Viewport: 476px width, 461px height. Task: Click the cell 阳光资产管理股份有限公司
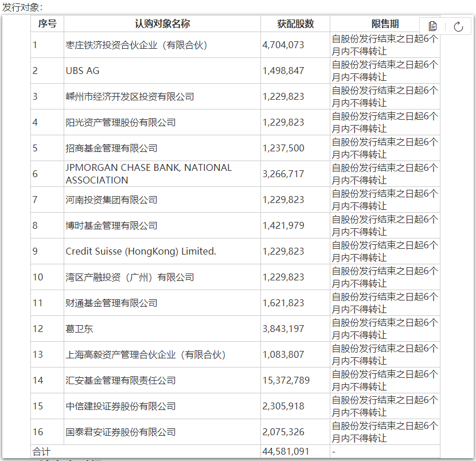(x=162, y=122)
